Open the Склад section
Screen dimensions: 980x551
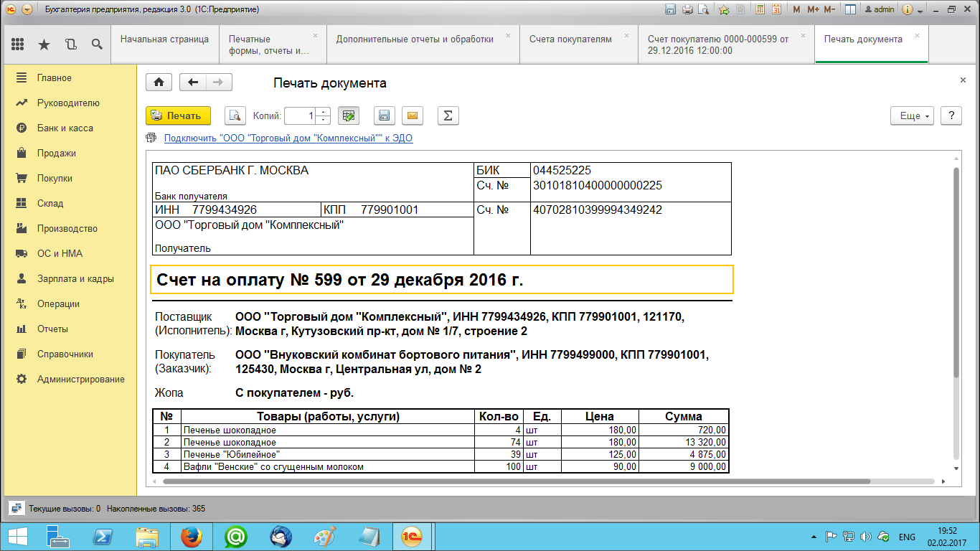click(x=70, y=203)
